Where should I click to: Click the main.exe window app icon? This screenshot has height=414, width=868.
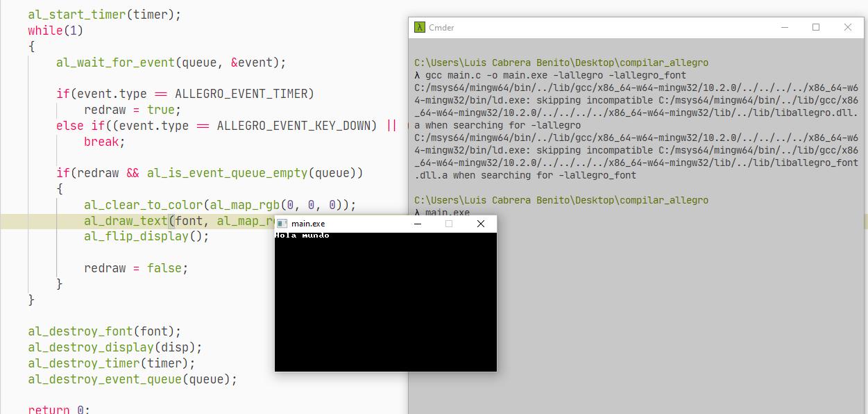click(282, 224)
